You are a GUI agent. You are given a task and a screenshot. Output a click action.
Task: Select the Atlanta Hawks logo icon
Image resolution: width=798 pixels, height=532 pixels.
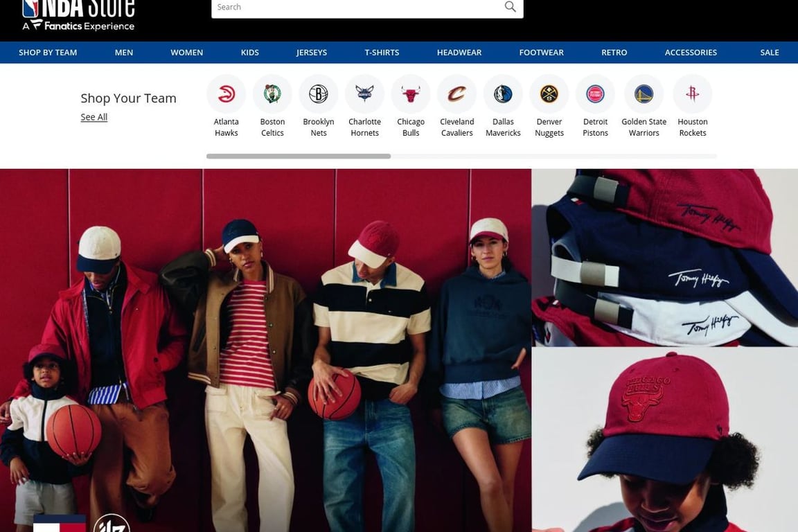pyautogui.click(x=226, y=94)
